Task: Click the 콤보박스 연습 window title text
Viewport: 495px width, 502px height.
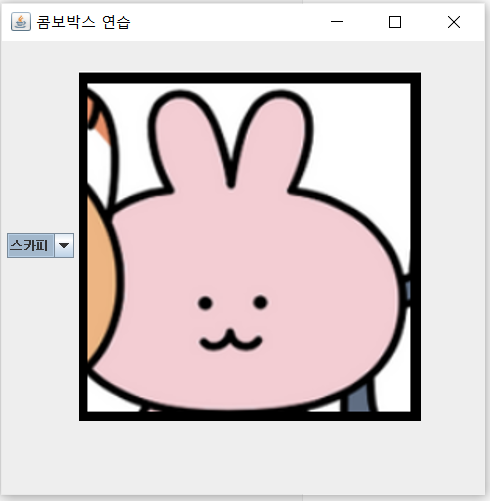Action: pos(83,22)
